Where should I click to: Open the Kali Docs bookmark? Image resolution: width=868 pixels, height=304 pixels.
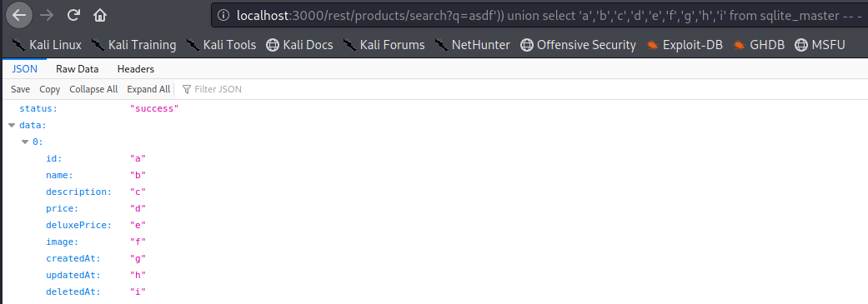click(x=299, y=45)
